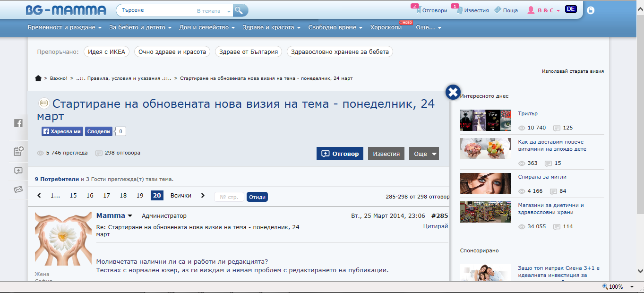Open the 'Трилър' books thumbnail

486,121
